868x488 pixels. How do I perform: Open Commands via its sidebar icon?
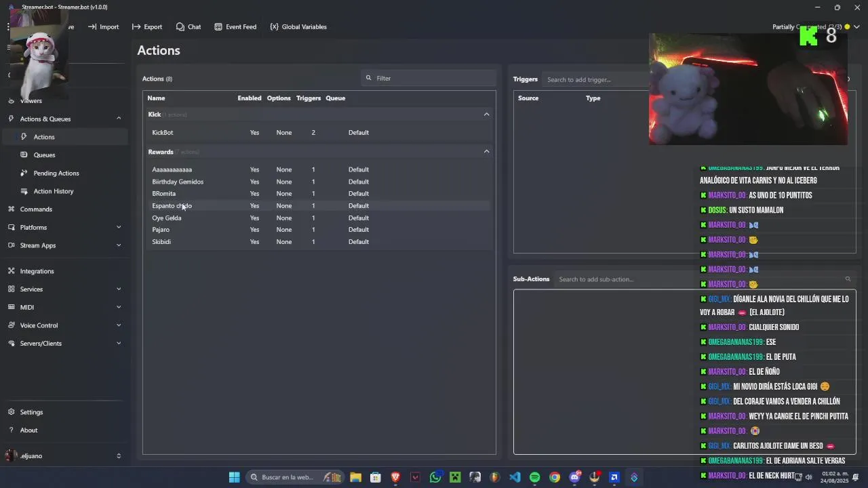point(11,209)
